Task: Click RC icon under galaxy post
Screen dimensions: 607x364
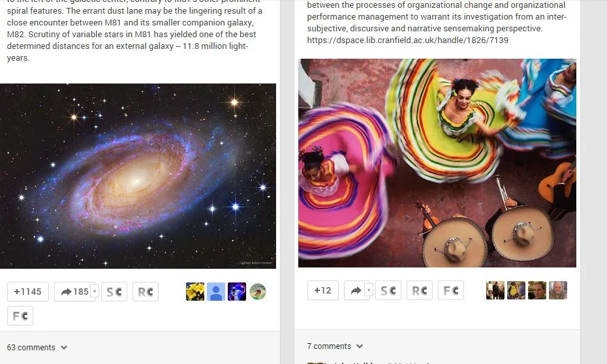Action: click(146, 292)
